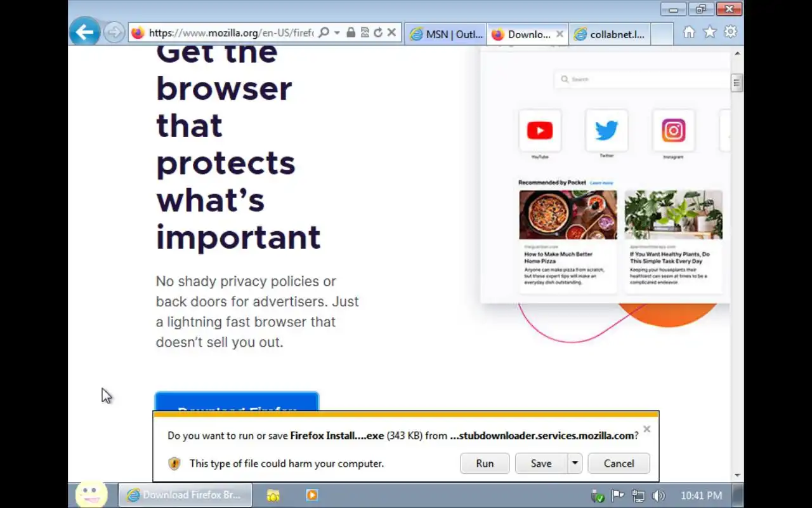Click the pizza article thumbnail
The image size is (812, 508).
[x=568, y=215]
